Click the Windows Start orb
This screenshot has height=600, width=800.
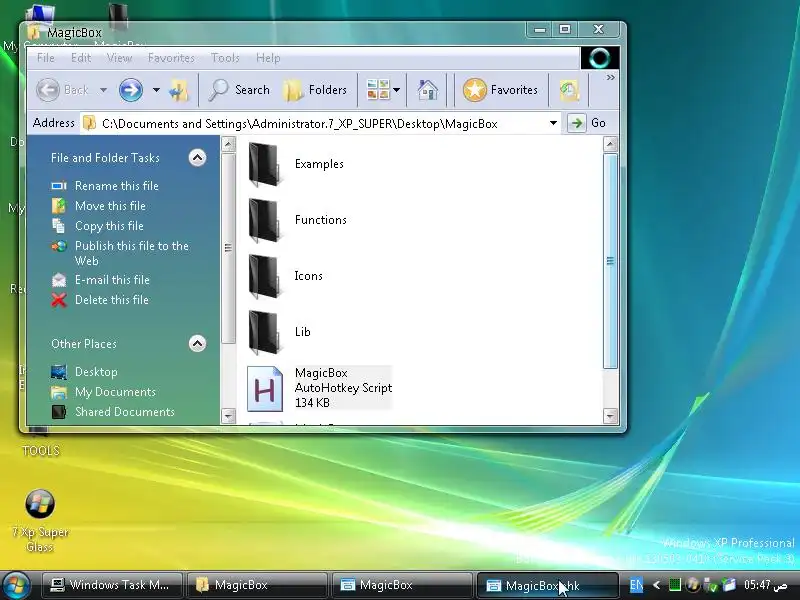click(x=16, y=585)
